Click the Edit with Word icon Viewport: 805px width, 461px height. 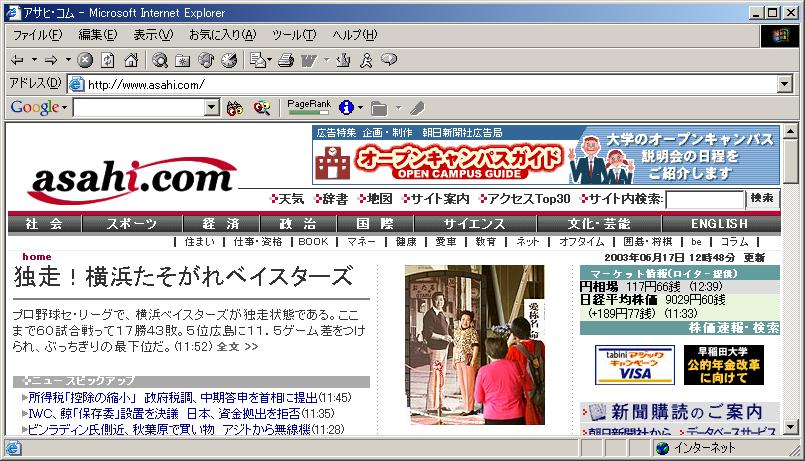click(x=309, y=61)
